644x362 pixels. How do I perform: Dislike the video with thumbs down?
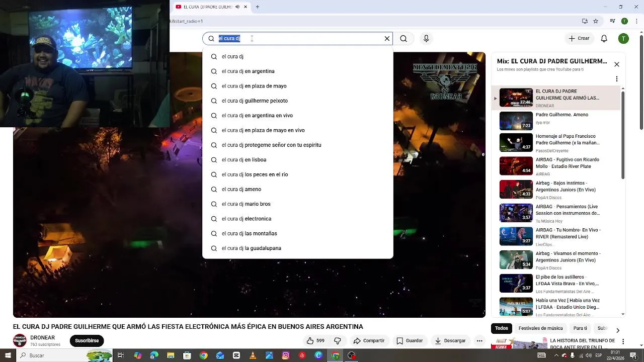tap(338, 341)
